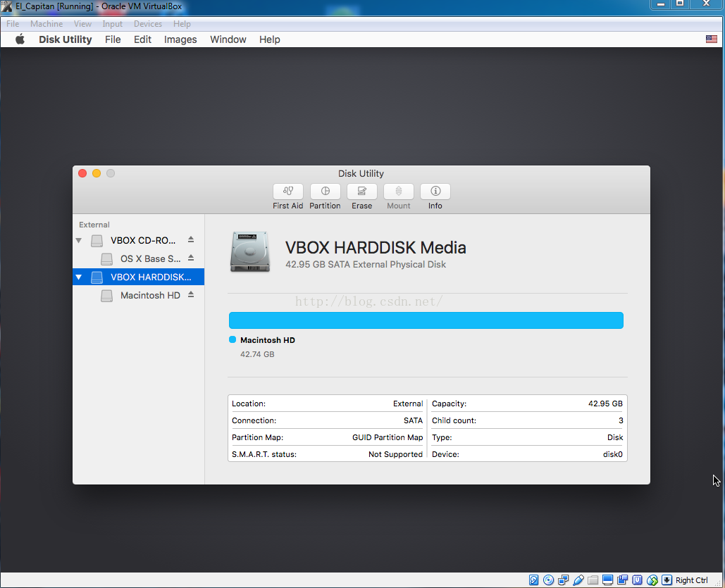Click the Capacity 42.95 GB value
Screen dimensions: 725x588
[605, 404]
